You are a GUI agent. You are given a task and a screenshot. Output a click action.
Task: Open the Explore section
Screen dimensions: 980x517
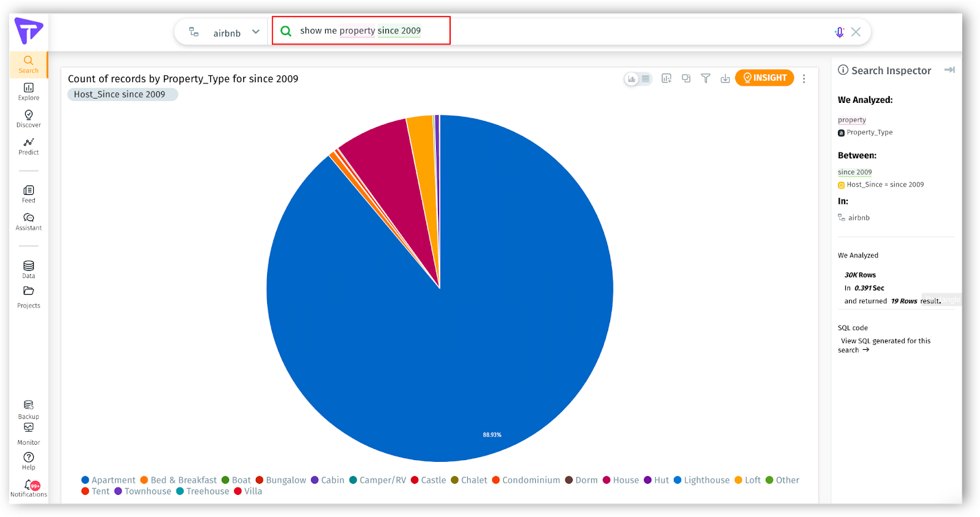tap(28, 92)
